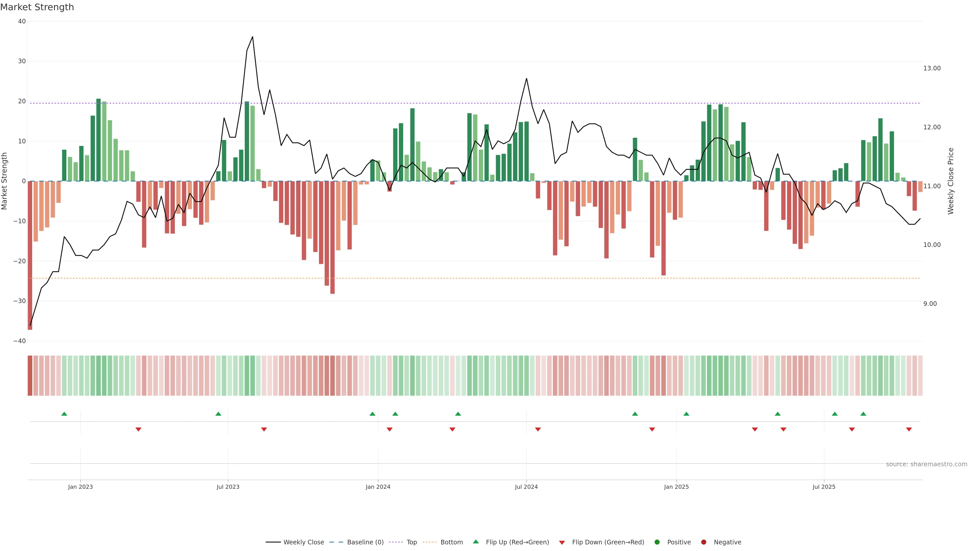The image size is (980, 551).
Task: Click green triangle icon in Flip Up legend
Action: (x=475, y=542)
